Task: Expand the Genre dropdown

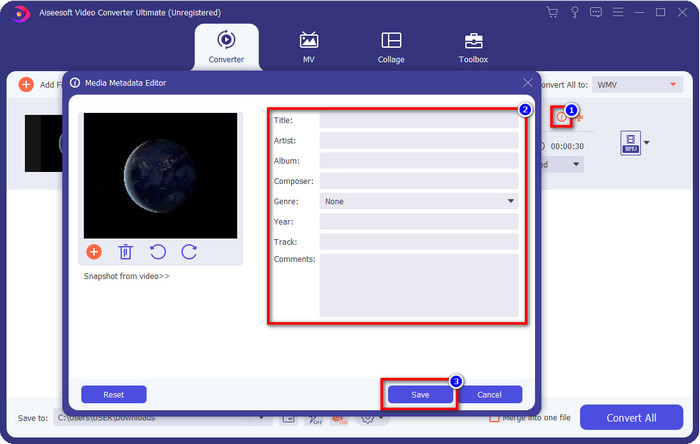Action: (x=418, y=201)
